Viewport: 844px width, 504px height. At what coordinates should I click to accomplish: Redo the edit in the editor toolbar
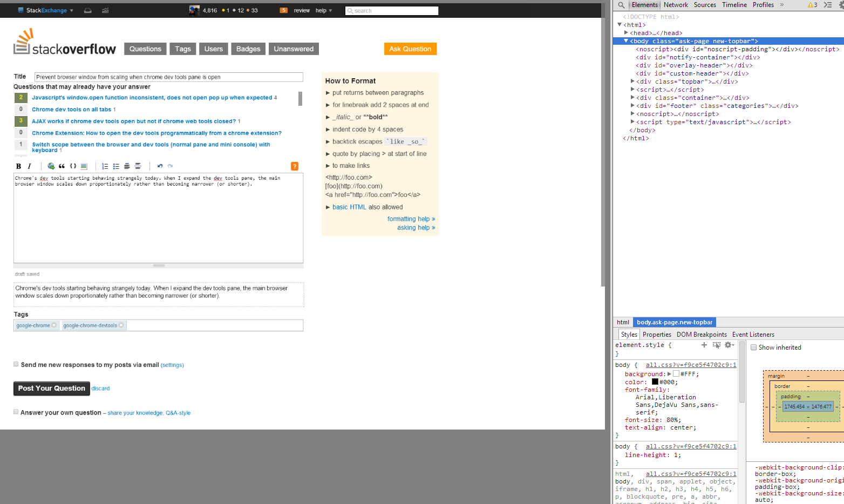(171, 166)
